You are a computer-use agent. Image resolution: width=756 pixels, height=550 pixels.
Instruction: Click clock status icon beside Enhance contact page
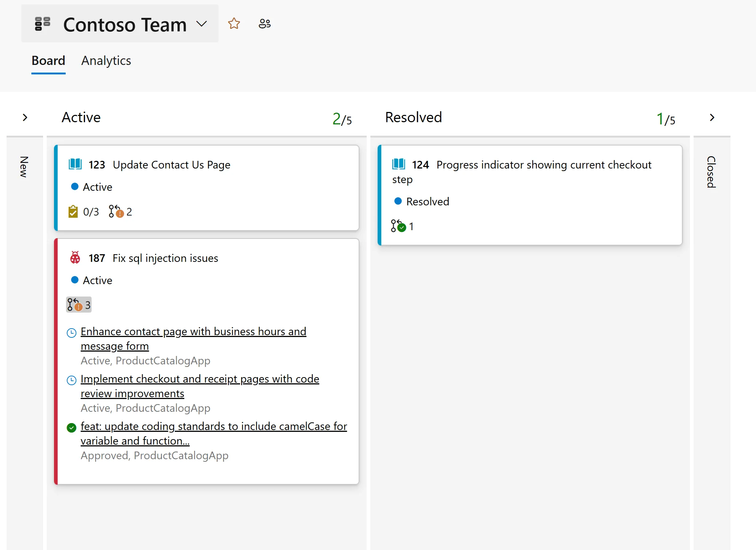pyautogui.click(x=72, y=333)
